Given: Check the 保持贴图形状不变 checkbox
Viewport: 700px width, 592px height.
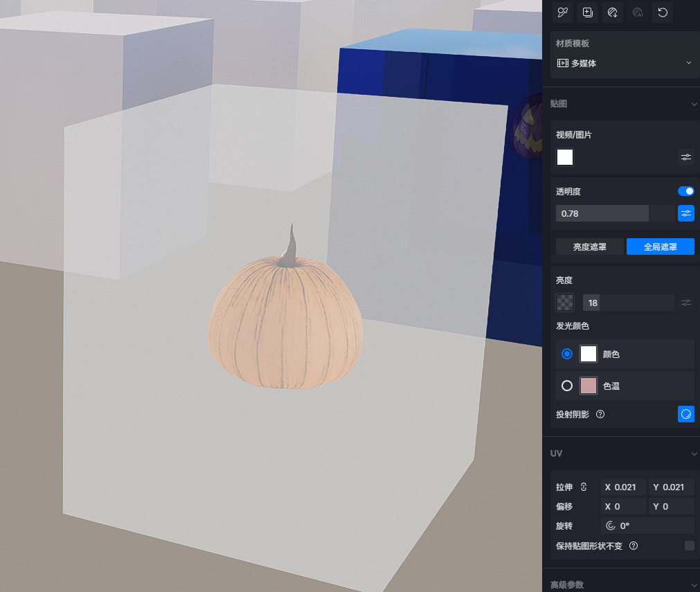Looking at the screenshot, I should (x=689, y=546).
